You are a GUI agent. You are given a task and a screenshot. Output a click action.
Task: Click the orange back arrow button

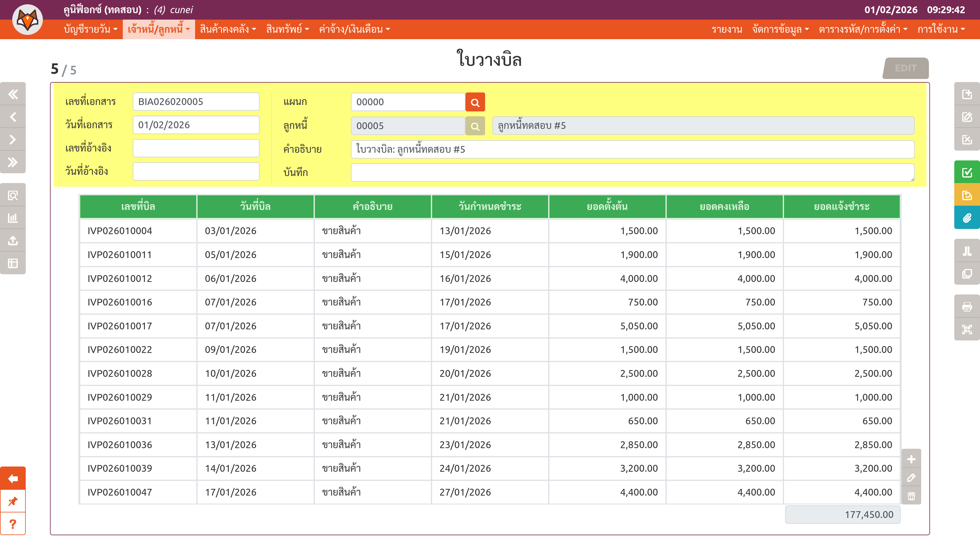(13, 478)
